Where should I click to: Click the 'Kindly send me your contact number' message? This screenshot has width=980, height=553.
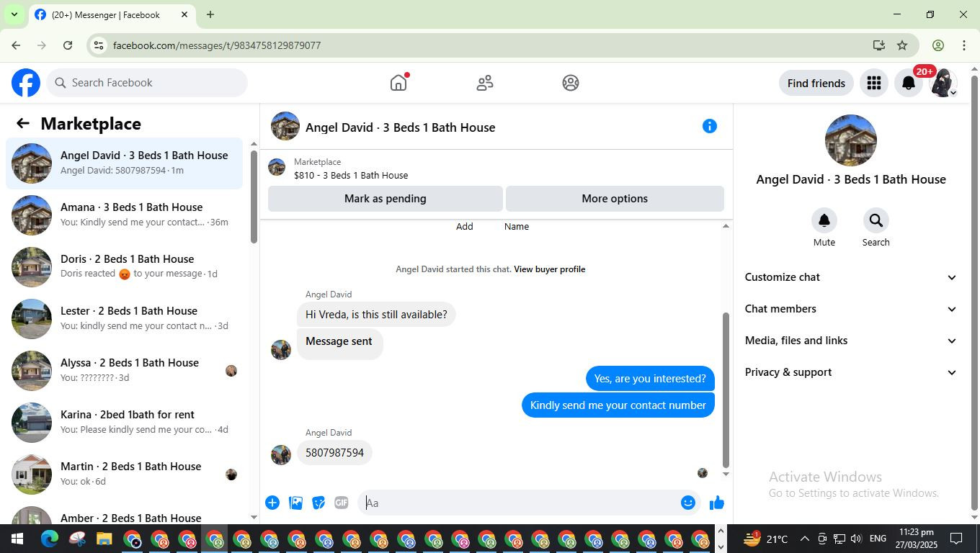[618, 405]
